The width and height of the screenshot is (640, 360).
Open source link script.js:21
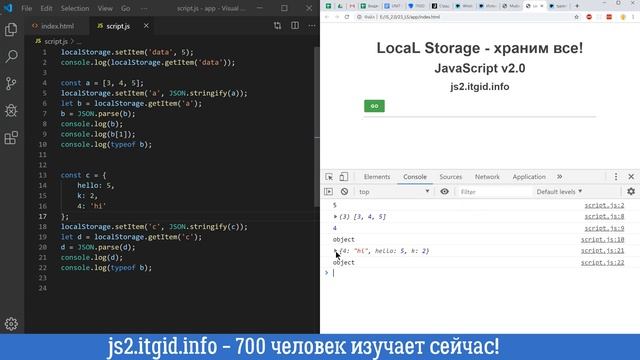[602, 251]
